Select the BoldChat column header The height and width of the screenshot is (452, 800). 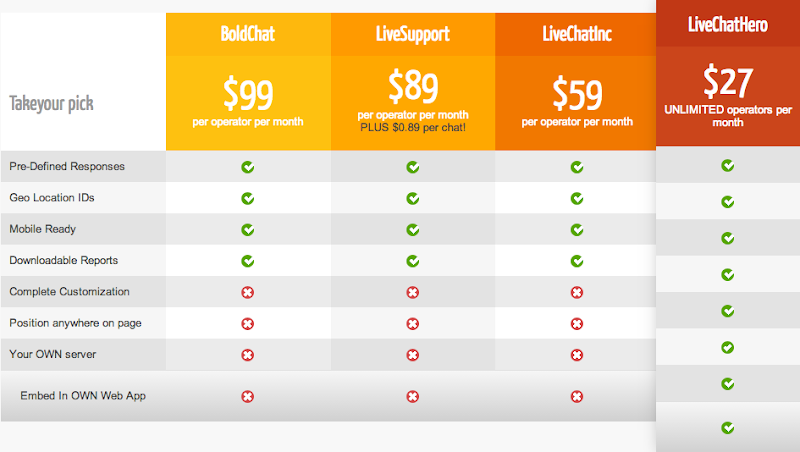pyautogui.click(x=248, y=34)
